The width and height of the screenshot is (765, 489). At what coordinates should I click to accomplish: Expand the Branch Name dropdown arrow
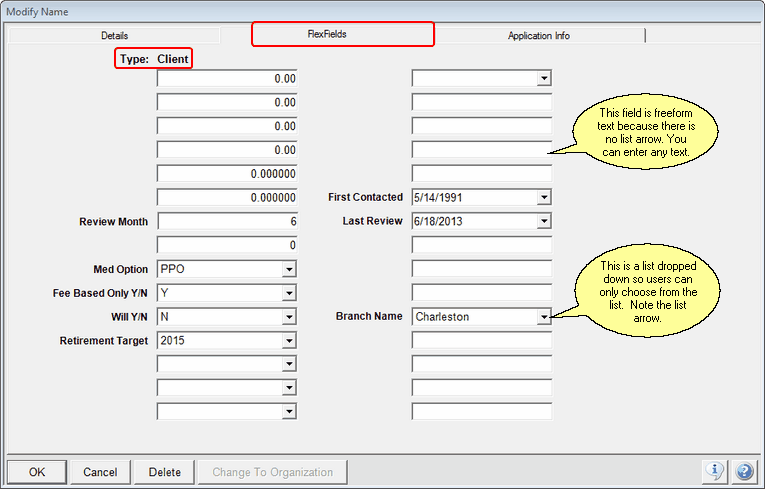pos(543,317)
